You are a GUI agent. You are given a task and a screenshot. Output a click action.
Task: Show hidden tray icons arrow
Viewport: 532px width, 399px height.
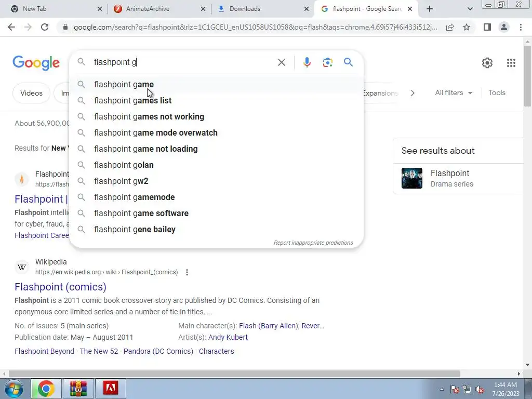[x=442, y=390]
